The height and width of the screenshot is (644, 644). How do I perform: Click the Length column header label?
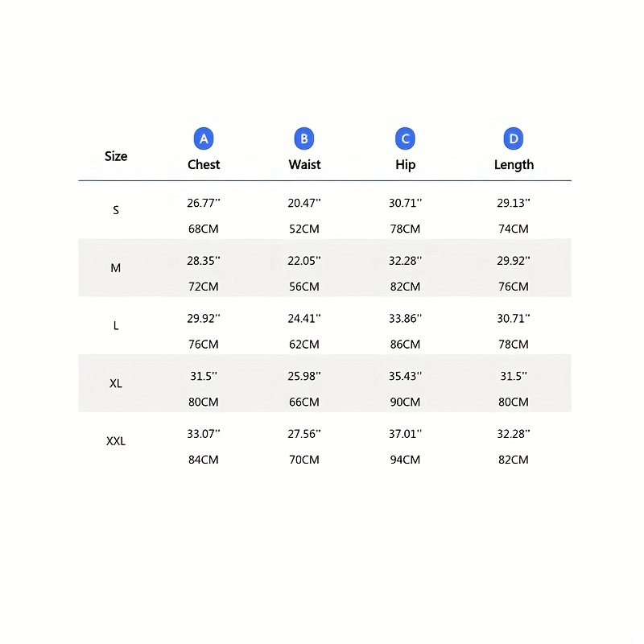[x=514, y=164]
